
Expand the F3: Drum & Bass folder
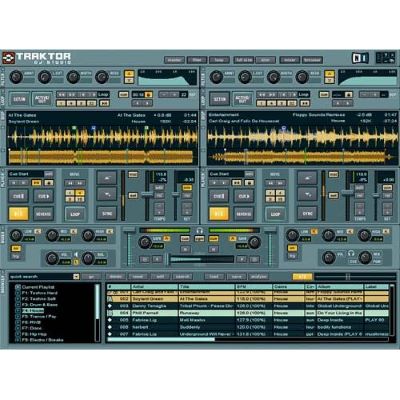18,305
